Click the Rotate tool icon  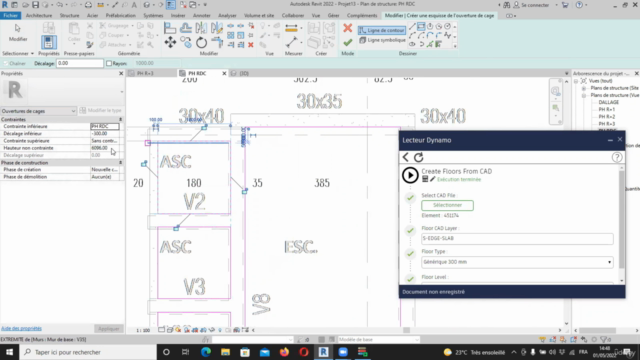(201, 42)
